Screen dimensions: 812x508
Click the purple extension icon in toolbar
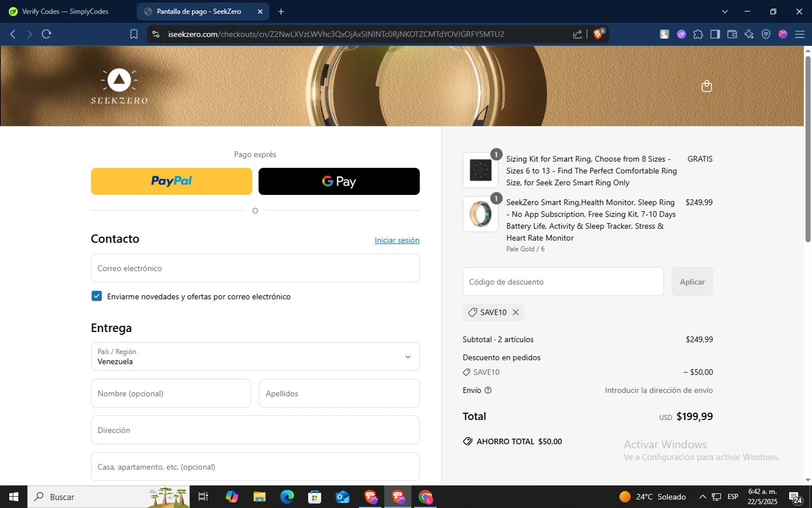click(x=682, y=34)
